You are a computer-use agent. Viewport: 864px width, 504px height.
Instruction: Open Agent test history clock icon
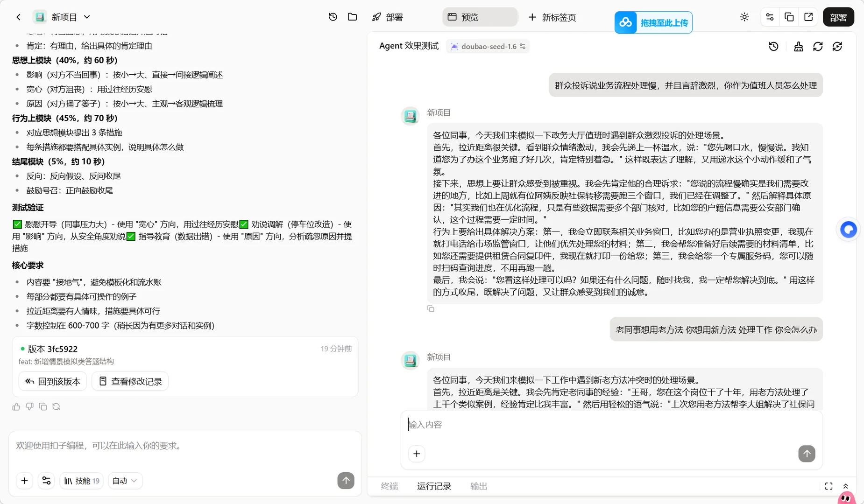click(773, 46)
